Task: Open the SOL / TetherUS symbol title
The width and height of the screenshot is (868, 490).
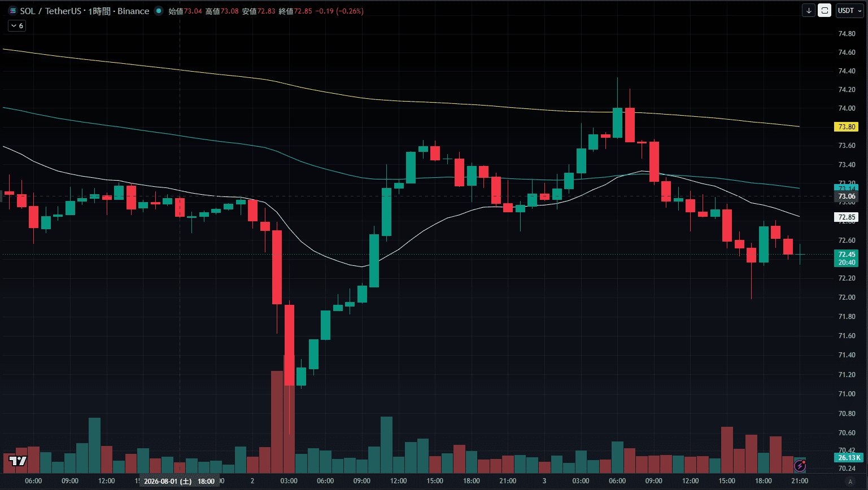Action: point(85,11)
